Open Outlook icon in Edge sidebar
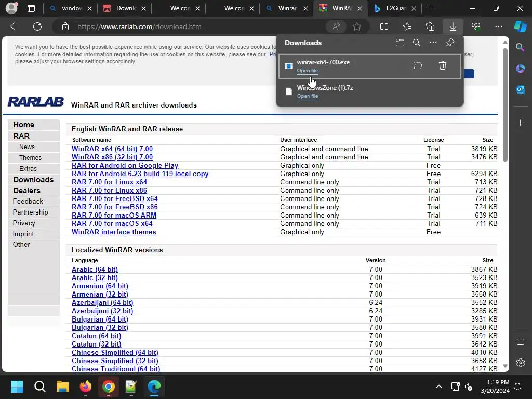This screenshot has height=399, width=532. [520, 89]
